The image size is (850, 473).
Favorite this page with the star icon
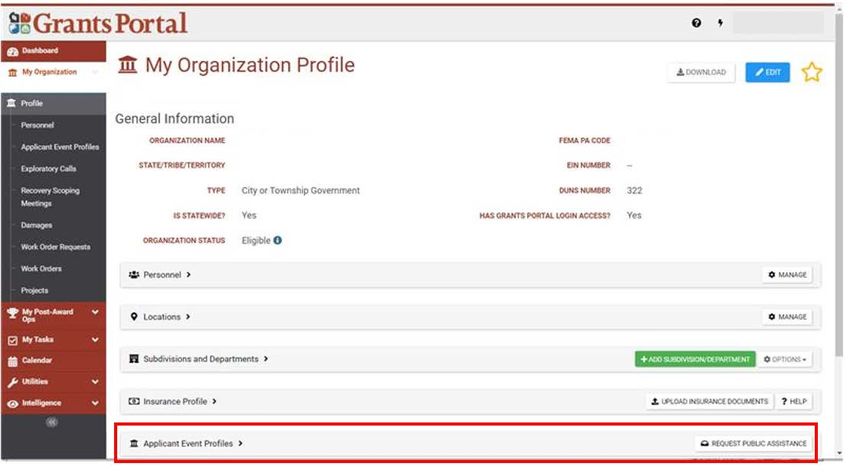[812, 72]
